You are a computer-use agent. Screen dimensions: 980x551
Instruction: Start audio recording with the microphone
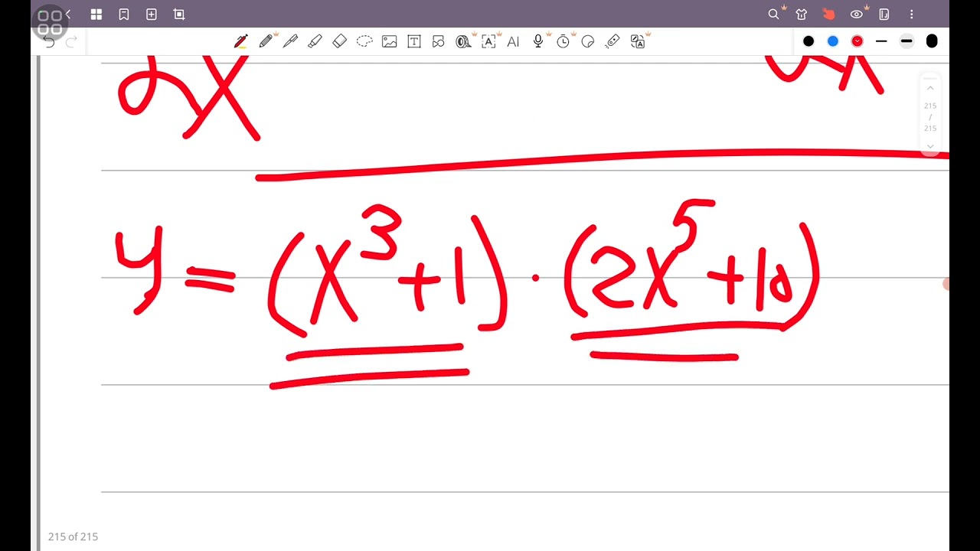click(x=538, y=41)
